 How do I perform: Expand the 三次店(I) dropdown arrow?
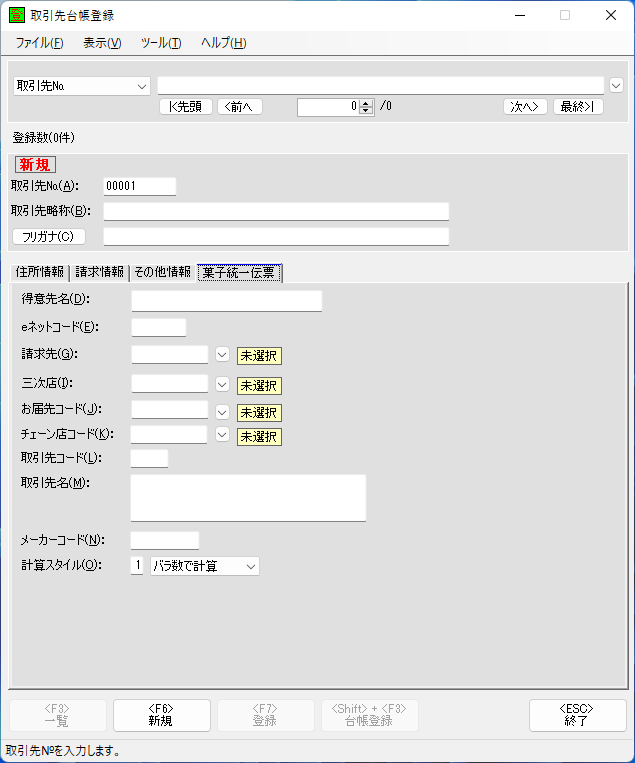[x=222, y=384]
